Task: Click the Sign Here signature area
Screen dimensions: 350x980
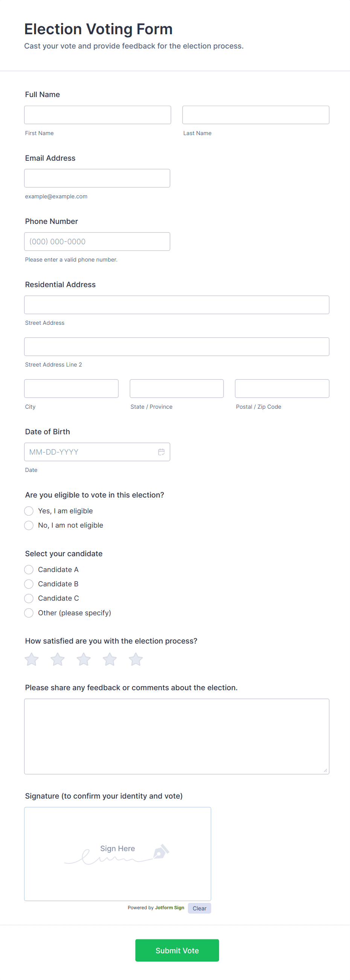Action: pyautogui.click(x=117, y=854)
